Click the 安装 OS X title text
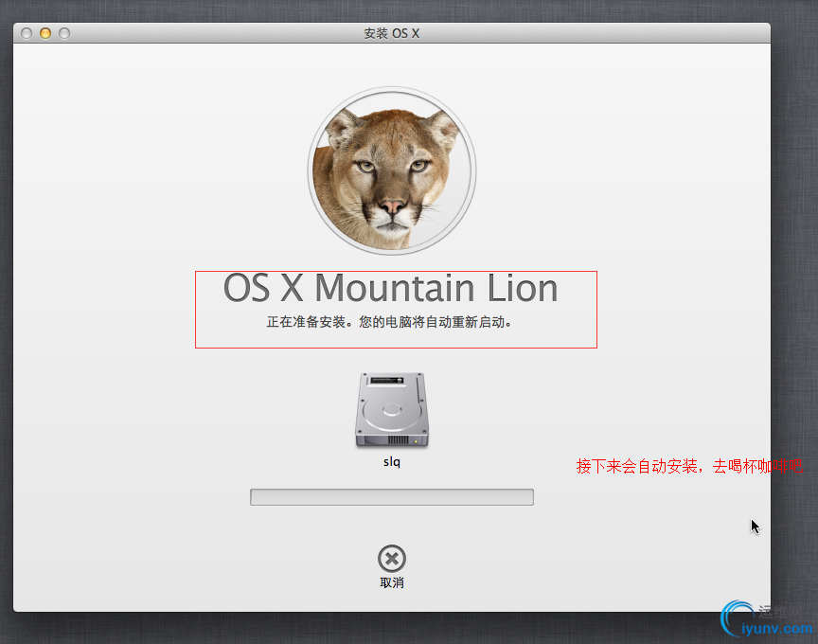The width and height of the screenshot is (818, 644). (x=392, y=33)
